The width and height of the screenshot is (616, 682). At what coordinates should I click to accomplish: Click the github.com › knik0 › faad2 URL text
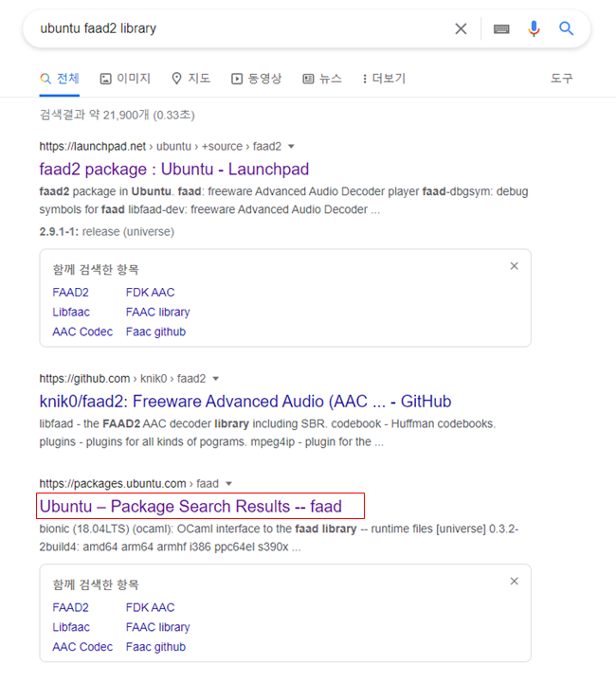(x=122, y=379)
